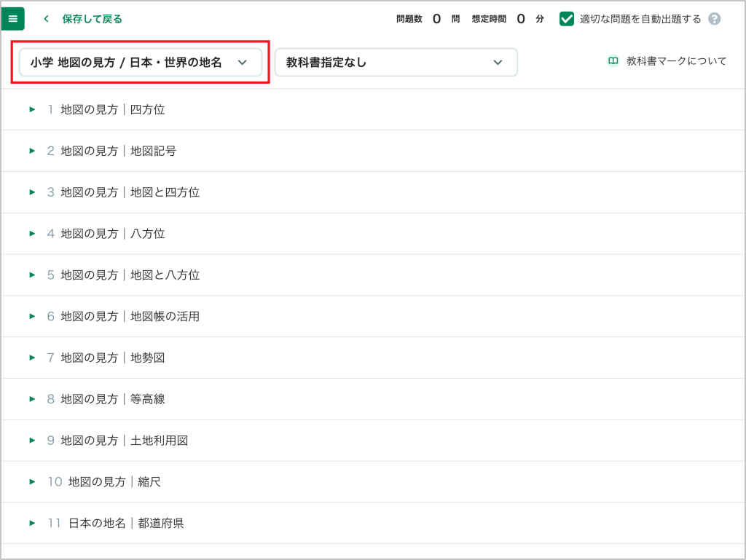Open 教科書マークについて link
The height and width of the screenshot is (560, 746).
[x=676, y=61]
